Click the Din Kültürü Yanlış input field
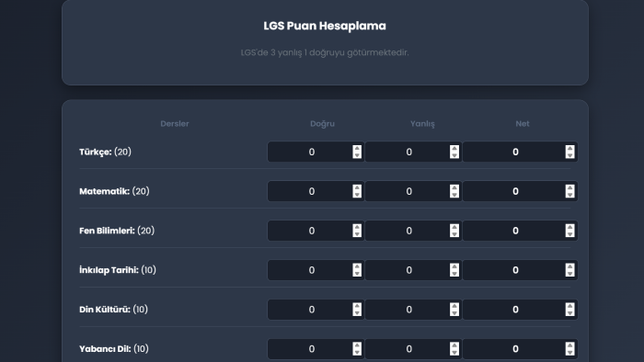644x362 pixels. click(413, 309)
